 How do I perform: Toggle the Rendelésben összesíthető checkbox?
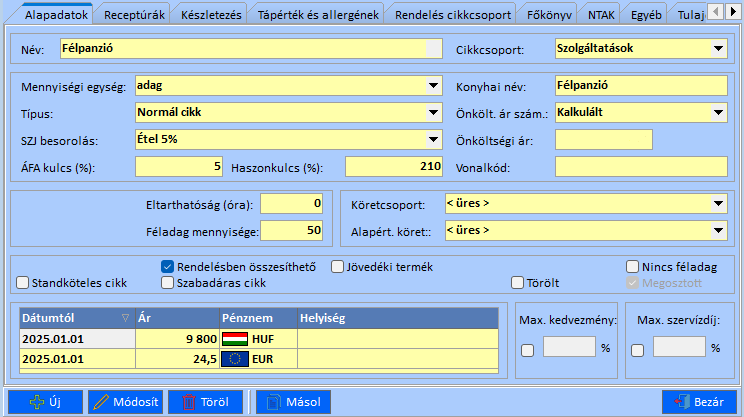click(x=167, y=267)
